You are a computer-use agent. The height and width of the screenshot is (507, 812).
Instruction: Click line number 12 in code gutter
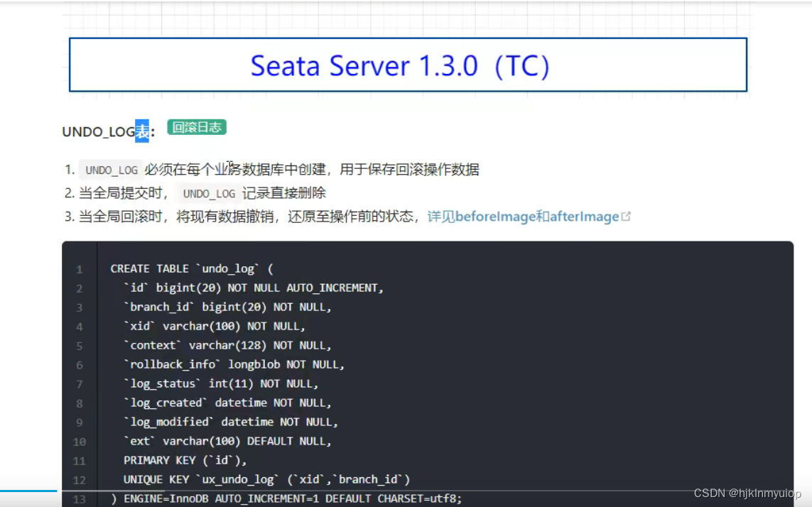(80, 480)
